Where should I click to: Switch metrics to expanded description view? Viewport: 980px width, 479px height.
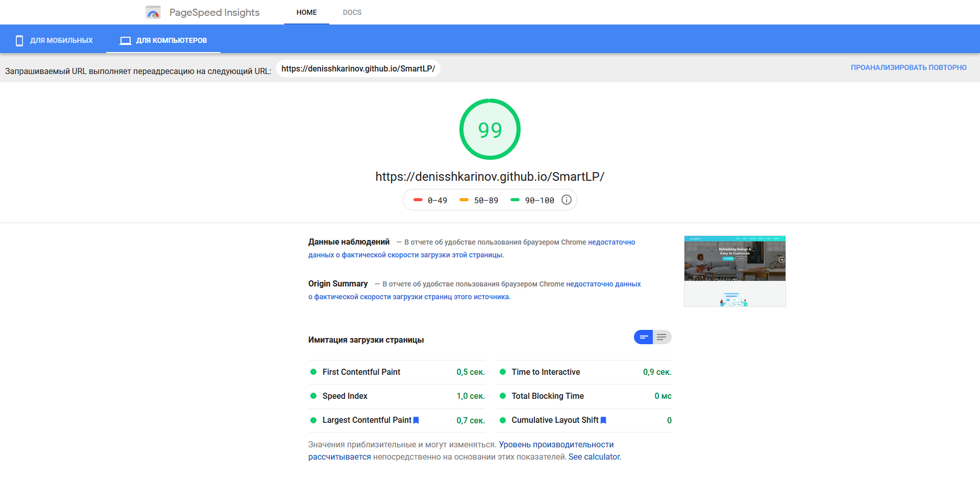tap(662, 337)
